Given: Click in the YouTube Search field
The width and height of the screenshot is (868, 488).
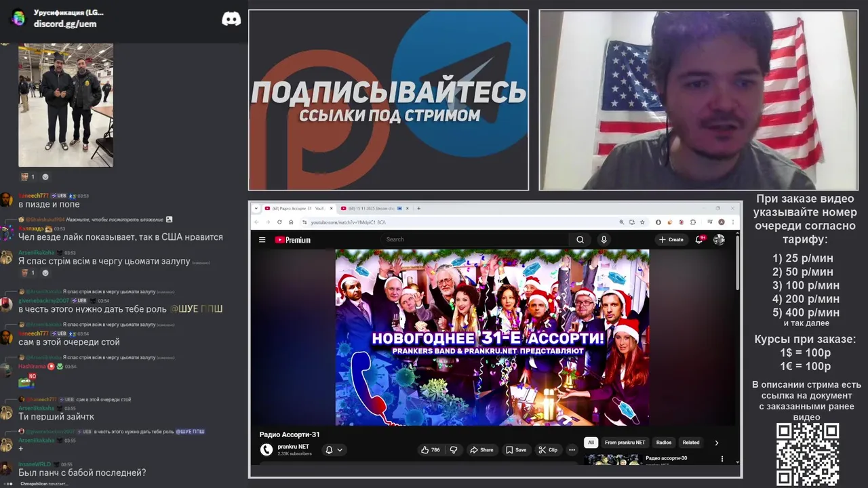Looking at the screenshot, I should [x=475, y=239].
